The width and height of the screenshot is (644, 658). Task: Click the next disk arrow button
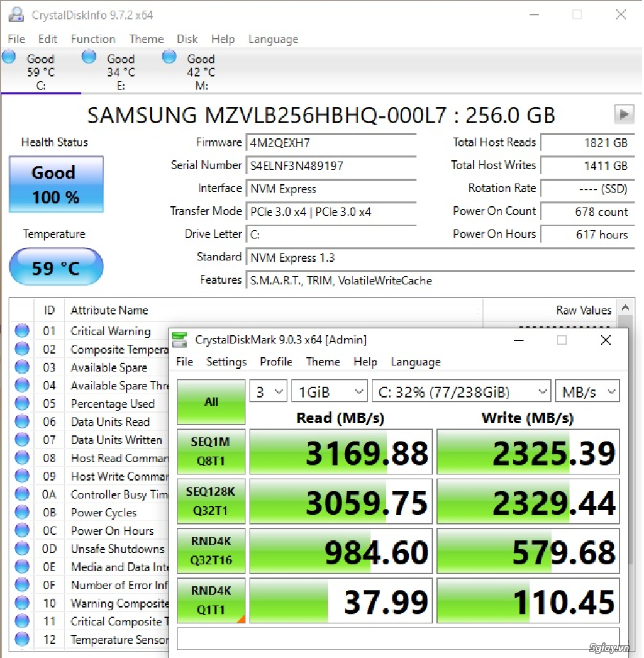tap(624, 114)
